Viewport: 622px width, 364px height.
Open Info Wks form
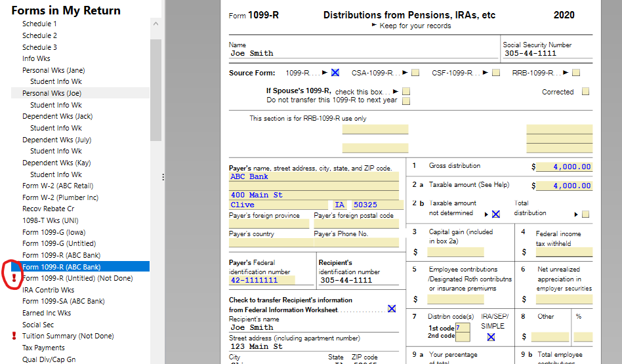(36, 58)
